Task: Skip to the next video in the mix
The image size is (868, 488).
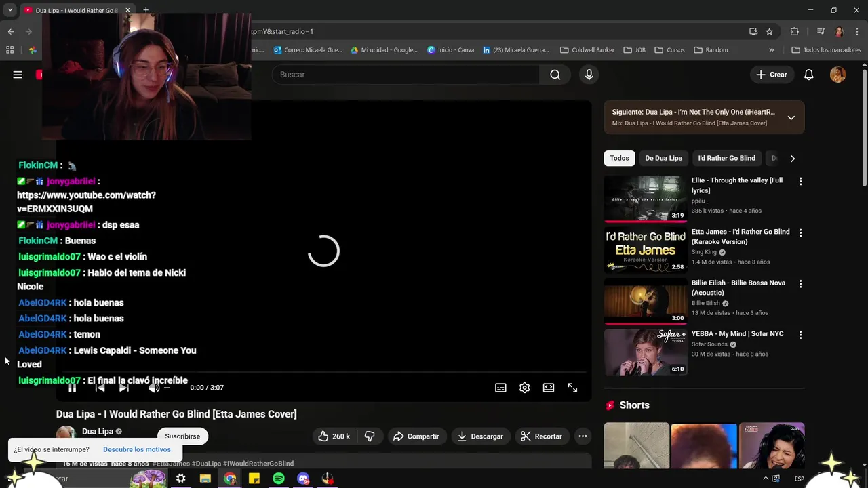Action: [124, 388]
